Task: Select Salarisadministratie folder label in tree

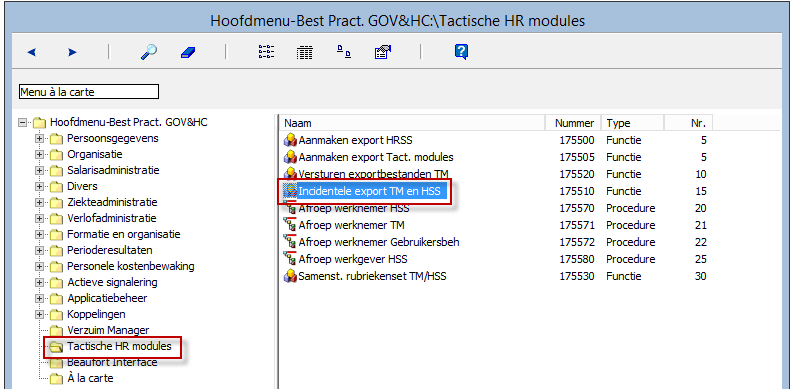Action: point(113,171)
